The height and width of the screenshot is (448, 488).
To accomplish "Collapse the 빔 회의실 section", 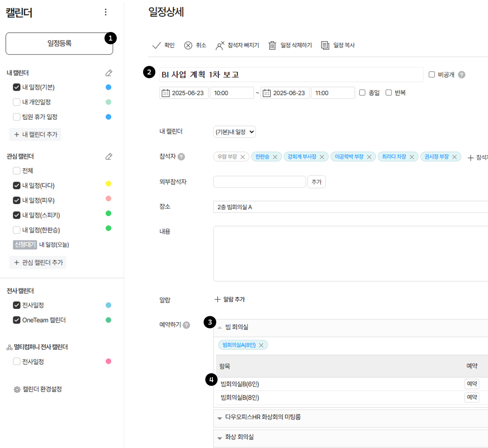I will 220,327.
